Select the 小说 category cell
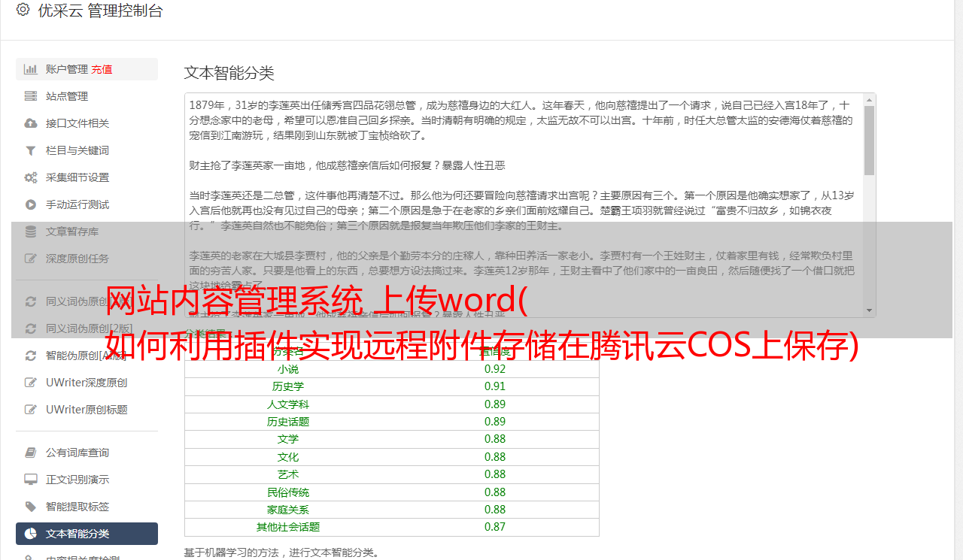The image size is (963, 560). coord(288,369)
